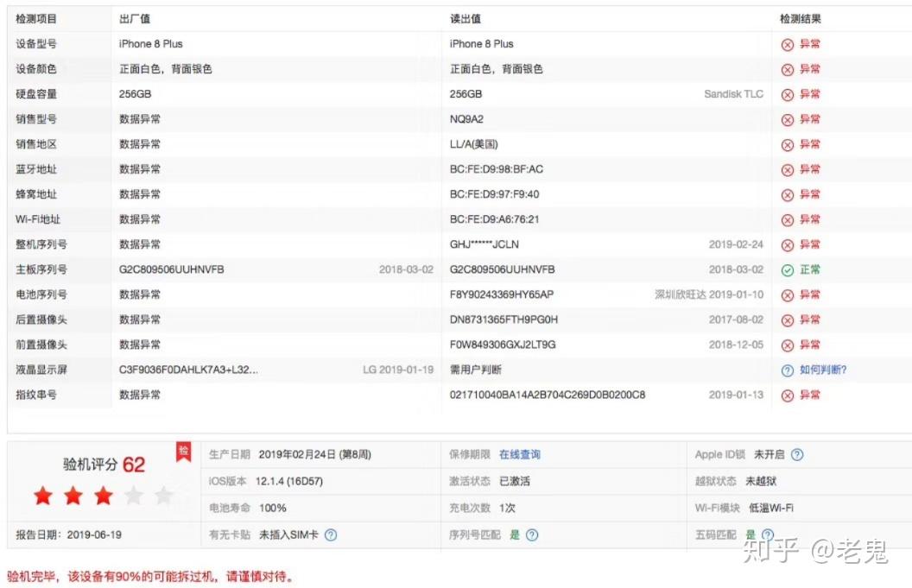Click the third red rating star

point(104,496)
